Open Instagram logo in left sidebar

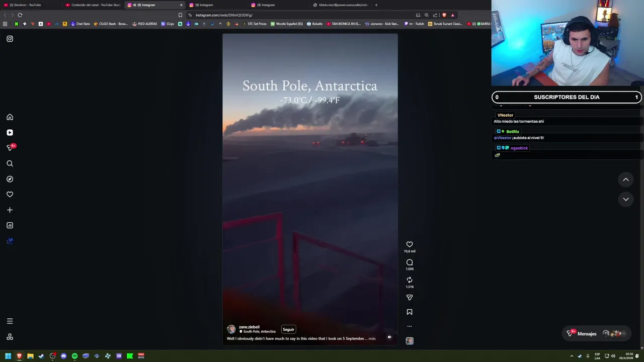tap(10, 39)
